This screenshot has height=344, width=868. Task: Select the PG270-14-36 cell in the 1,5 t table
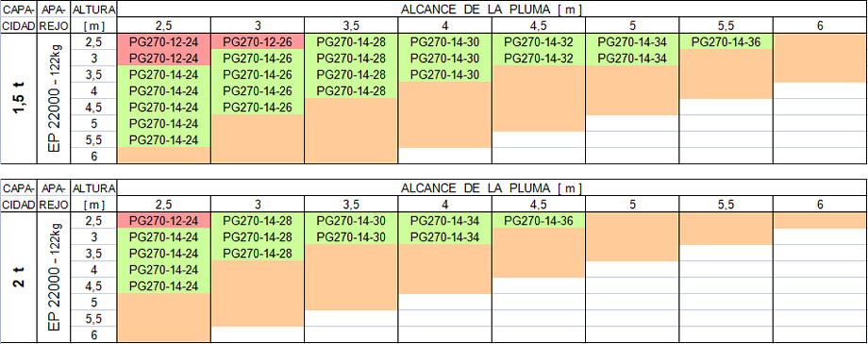coord(726,41)
